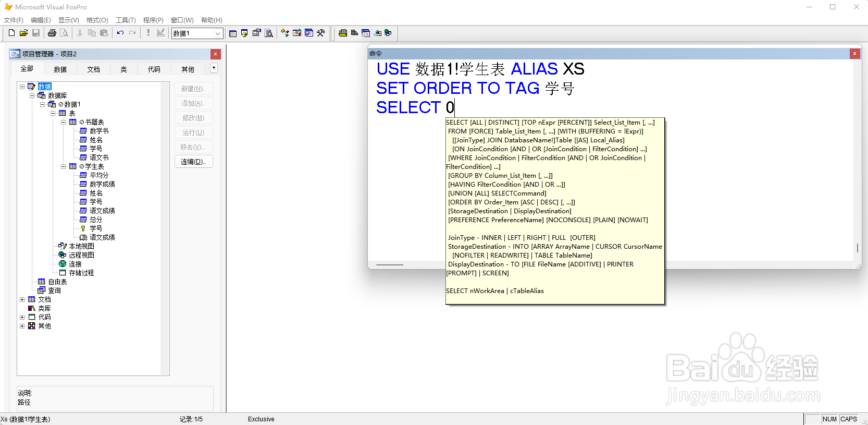
Task: Open the Data Session window icon
Action: [244, 33]
